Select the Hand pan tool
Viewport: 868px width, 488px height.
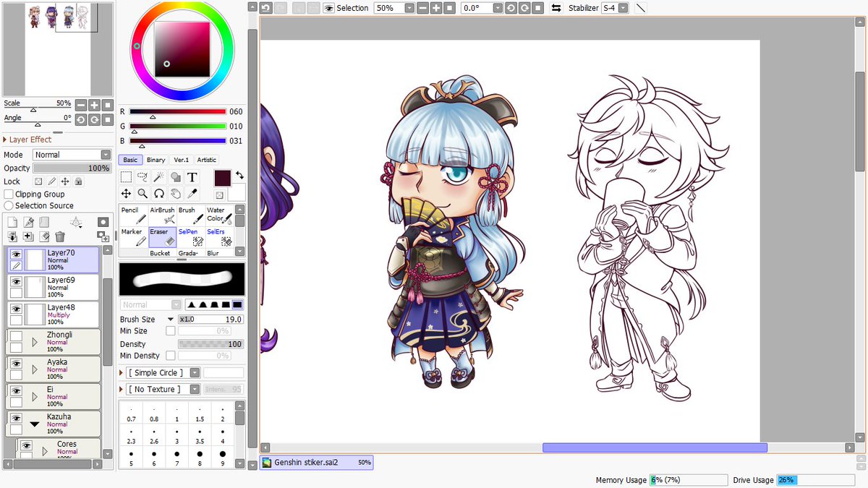176,193
